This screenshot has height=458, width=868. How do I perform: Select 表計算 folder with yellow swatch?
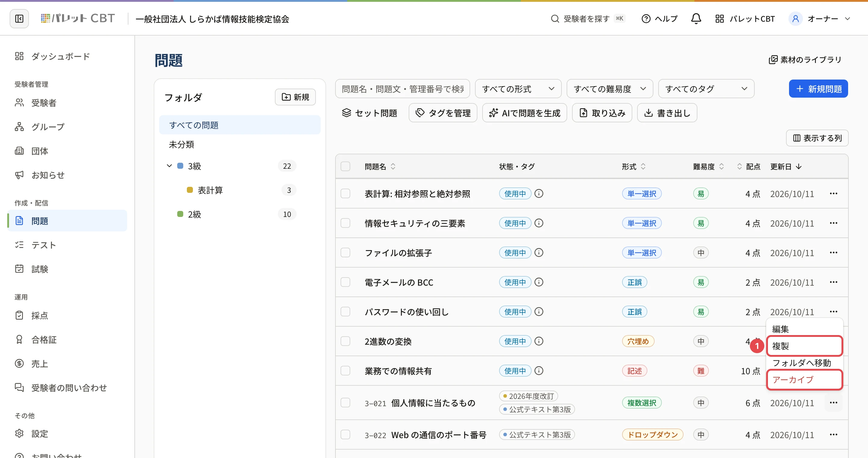click(240, 190)
